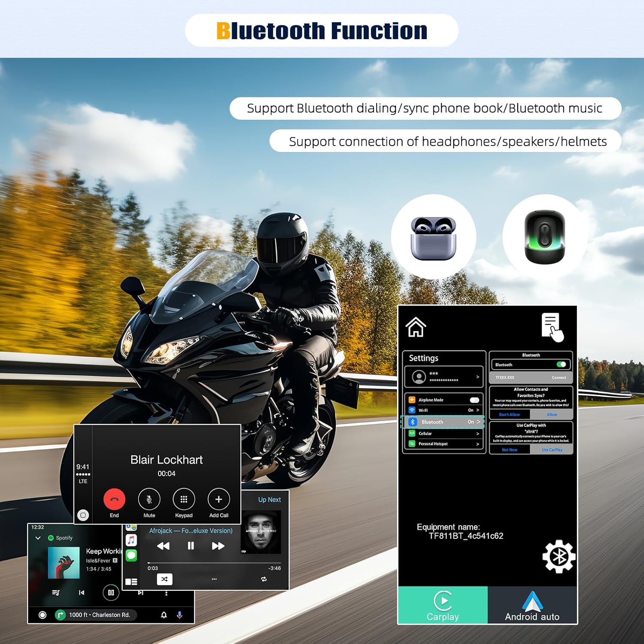Pause the Afrojack track
This screenshot has width=644, height=644.
[191, 546]
